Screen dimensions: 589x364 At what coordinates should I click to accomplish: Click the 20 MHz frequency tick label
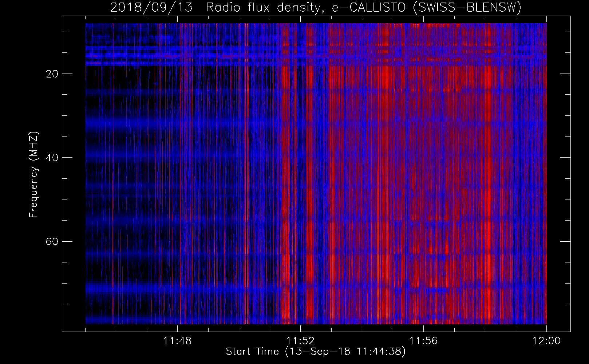52,74
